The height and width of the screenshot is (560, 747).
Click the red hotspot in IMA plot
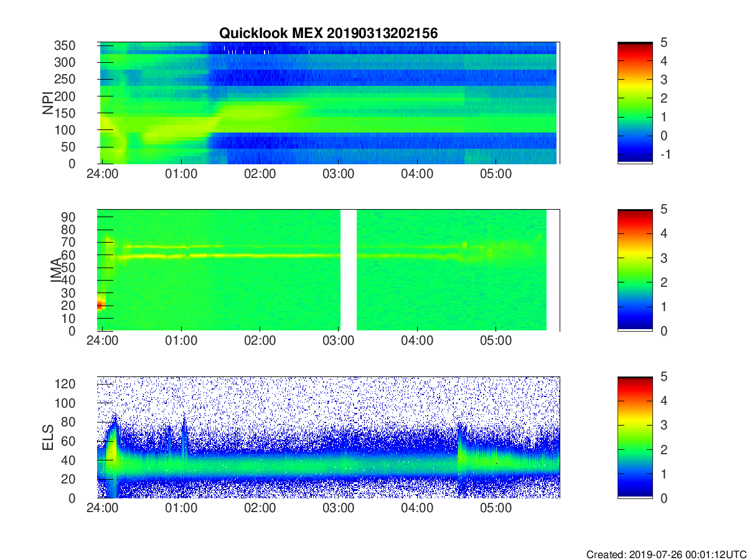(100, 305)
